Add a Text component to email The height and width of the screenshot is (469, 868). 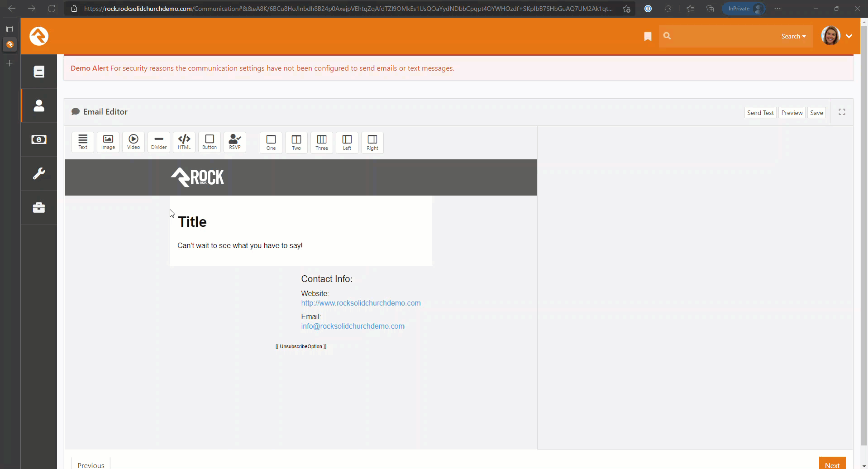click(83, 142)
